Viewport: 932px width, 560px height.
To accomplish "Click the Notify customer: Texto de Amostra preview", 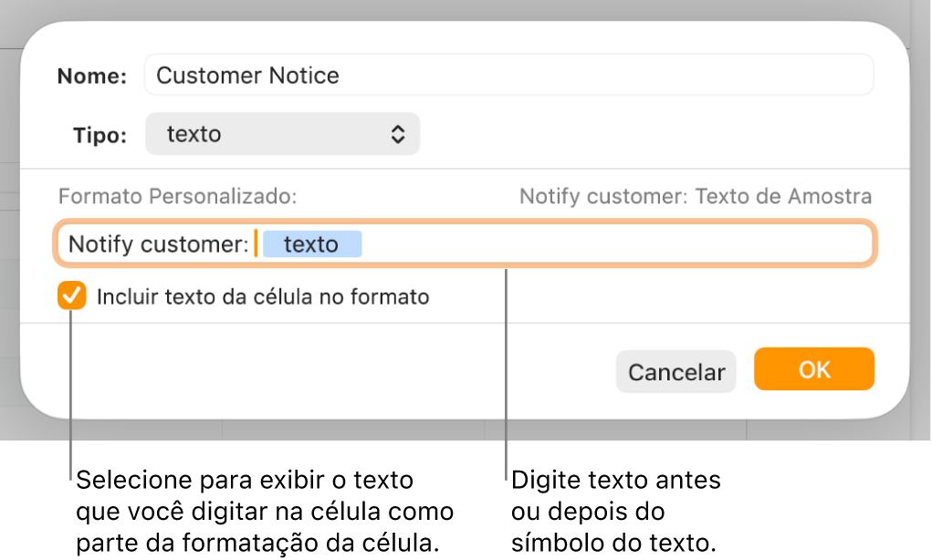I will pyautogui.click(x=696, y=196).
